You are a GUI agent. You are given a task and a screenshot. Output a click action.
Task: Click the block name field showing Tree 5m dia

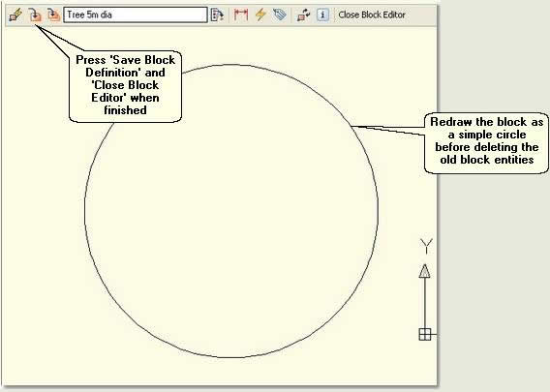click(136, 15)
